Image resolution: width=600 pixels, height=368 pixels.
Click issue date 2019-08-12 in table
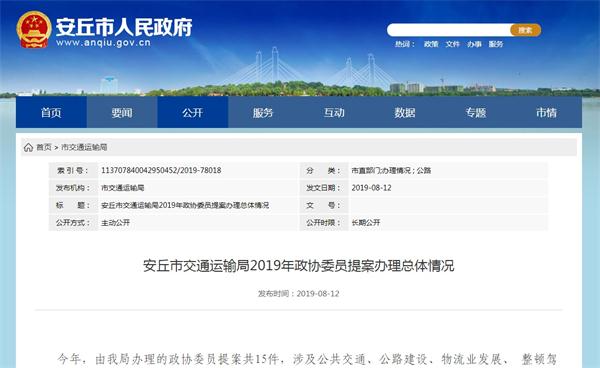[371, 188]
